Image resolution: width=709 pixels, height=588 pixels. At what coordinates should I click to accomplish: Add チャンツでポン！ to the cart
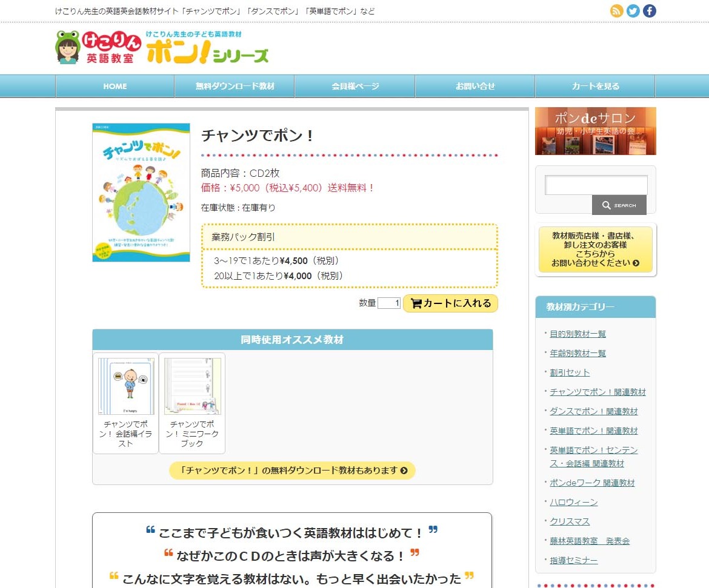point(450,303)
